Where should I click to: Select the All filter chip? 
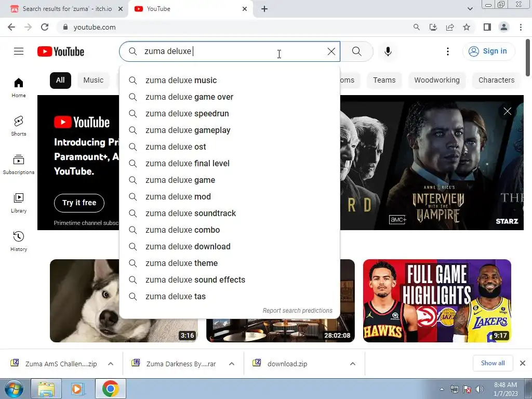point(60,81)
